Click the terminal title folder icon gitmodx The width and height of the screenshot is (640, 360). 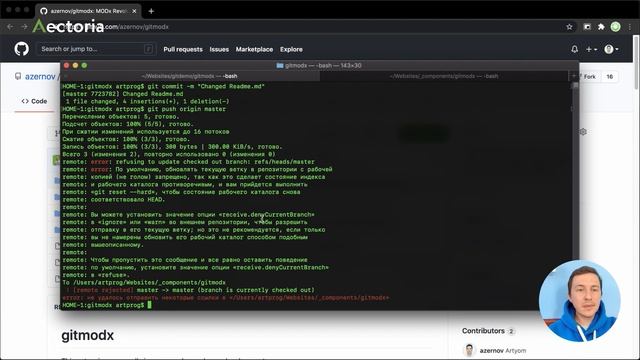(280, 65)
